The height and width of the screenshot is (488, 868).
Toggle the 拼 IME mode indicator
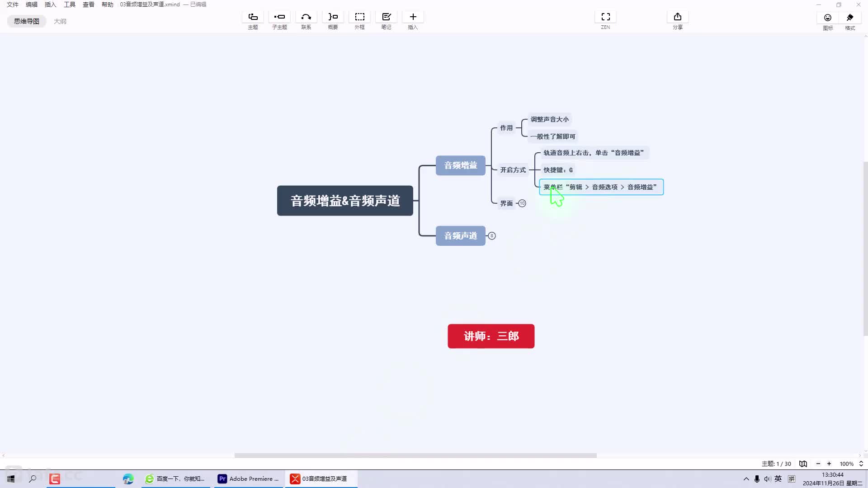792,479
